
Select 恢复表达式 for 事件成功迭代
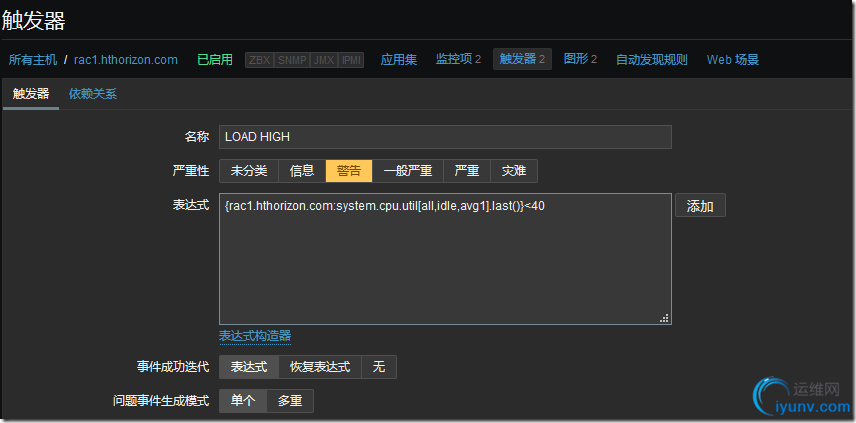pos(320,367)
